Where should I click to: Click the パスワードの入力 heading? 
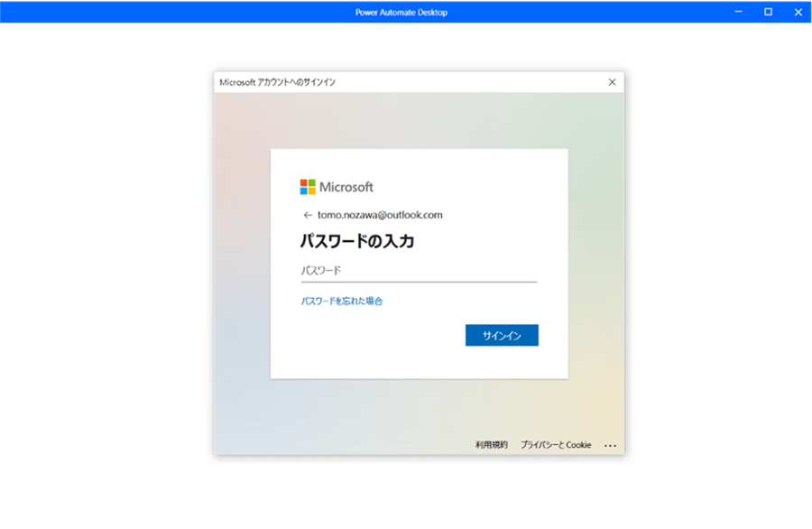click(357, 241)
